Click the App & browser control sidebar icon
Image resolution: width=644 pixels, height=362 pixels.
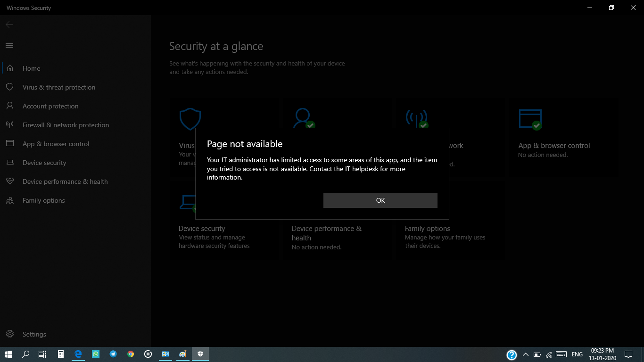[x=9, y=144]
